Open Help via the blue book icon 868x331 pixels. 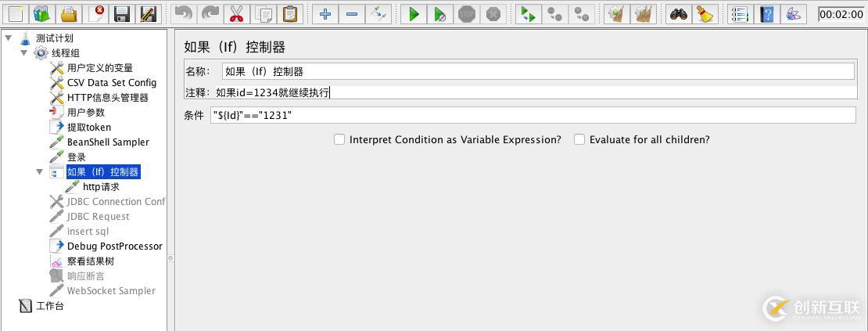(767, 14)
